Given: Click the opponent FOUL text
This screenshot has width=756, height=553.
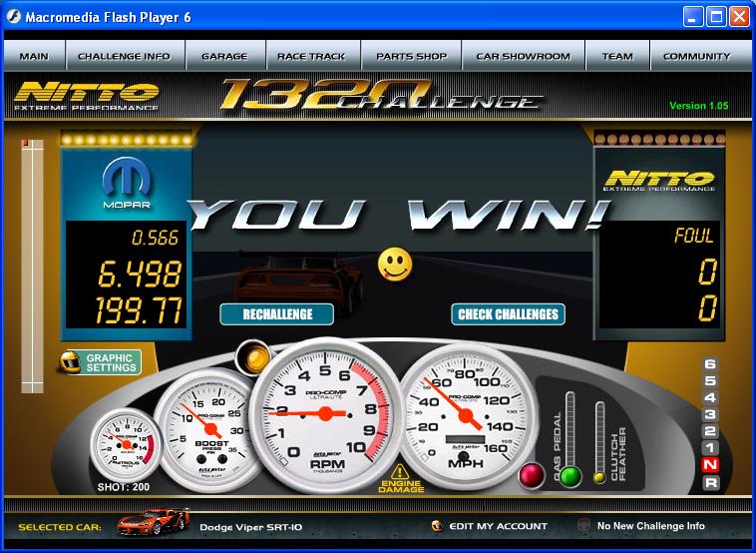Looking at the screenshot, I should click(694, 236).
